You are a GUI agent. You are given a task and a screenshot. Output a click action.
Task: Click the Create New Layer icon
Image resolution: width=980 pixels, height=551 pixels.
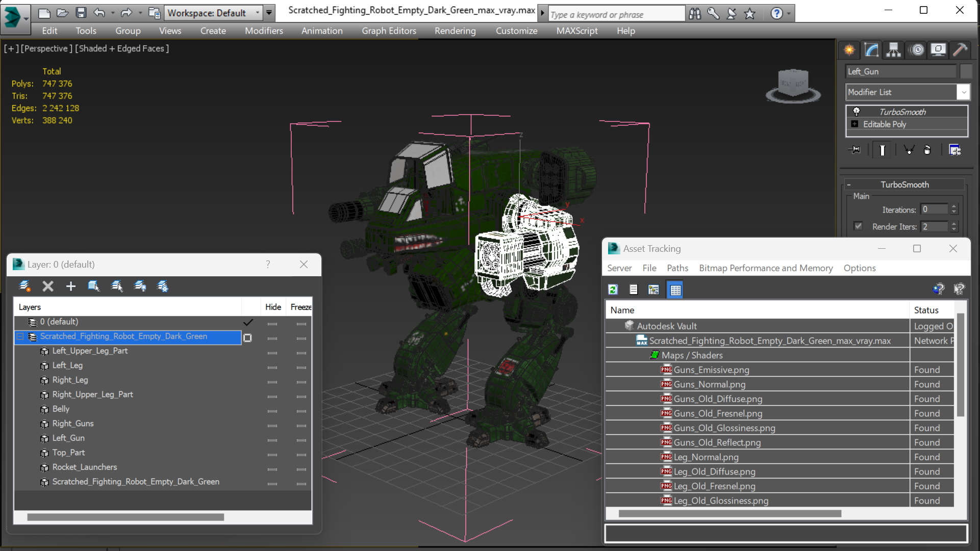click(24, 286)
